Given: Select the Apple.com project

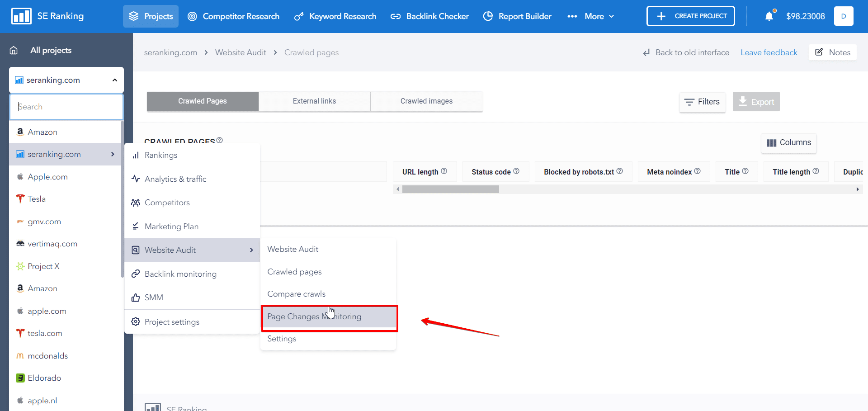Looking at the screenshot, I should click(65, 177).
